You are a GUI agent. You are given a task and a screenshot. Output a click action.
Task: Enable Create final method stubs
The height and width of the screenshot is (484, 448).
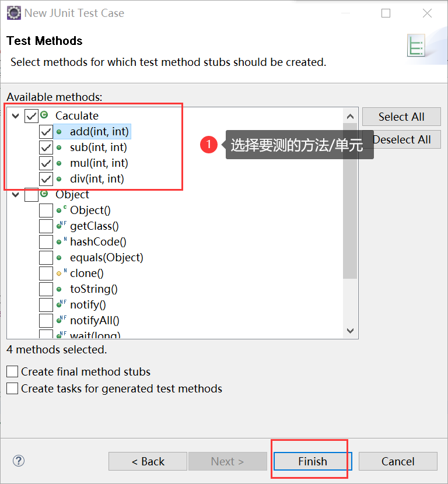click(12, 371)
